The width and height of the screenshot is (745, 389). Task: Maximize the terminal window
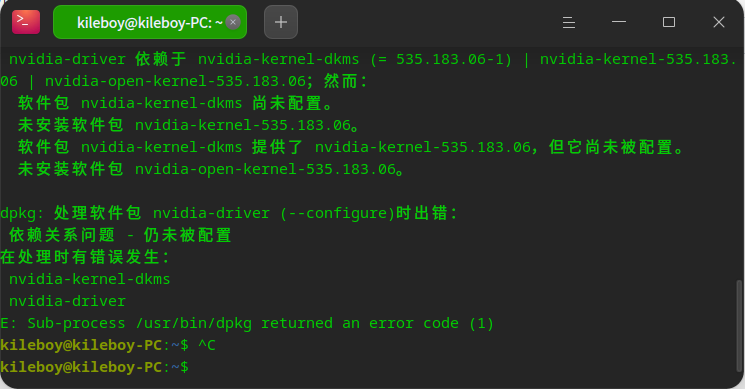point(669,22)
